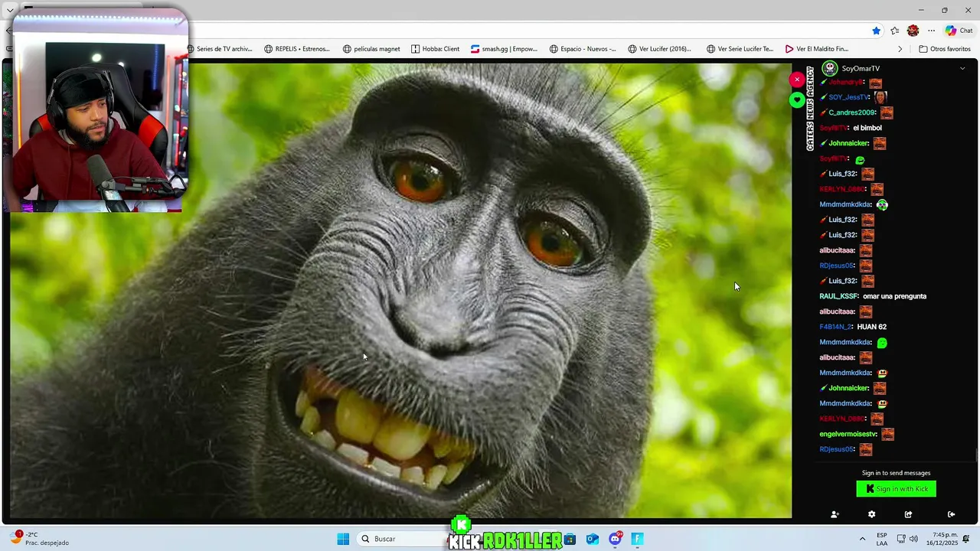This screenshot has height=551, width=980.
Task: Open Outlook from the taskbar
Action: coord(593,539)
